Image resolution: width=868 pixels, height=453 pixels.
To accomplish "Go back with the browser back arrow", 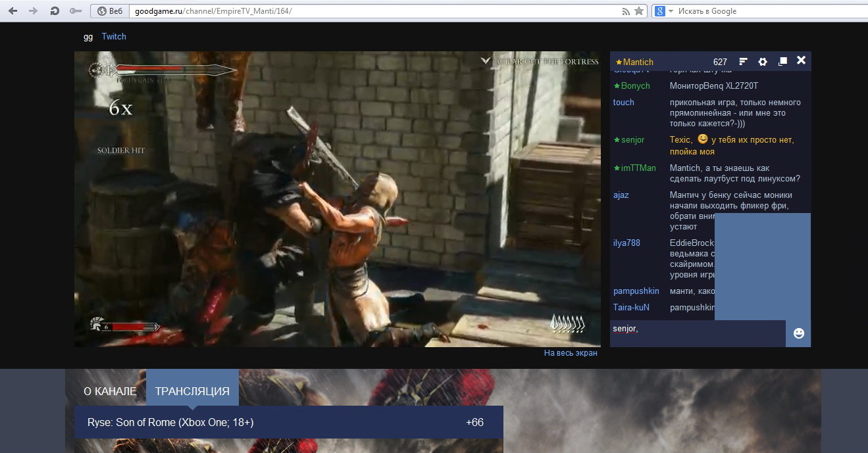I will click(x=13, y=11).
